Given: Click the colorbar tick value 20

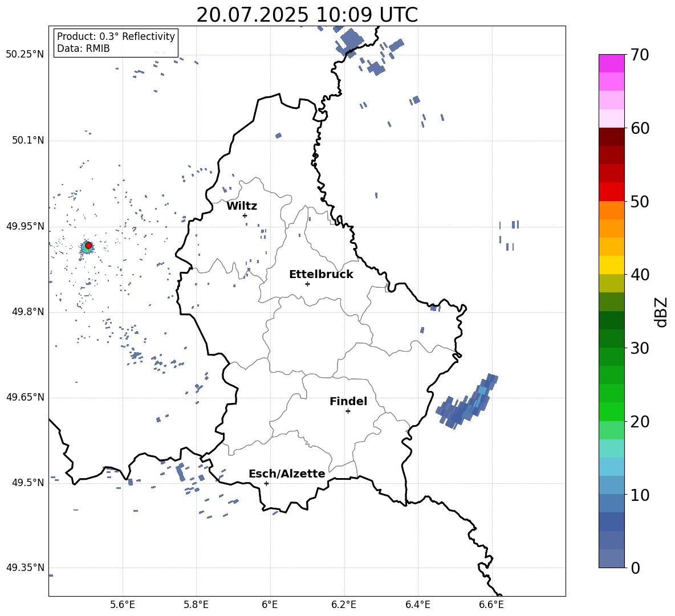Looking at the screenshot, I should pyautogui.click(x=640, y=422).
